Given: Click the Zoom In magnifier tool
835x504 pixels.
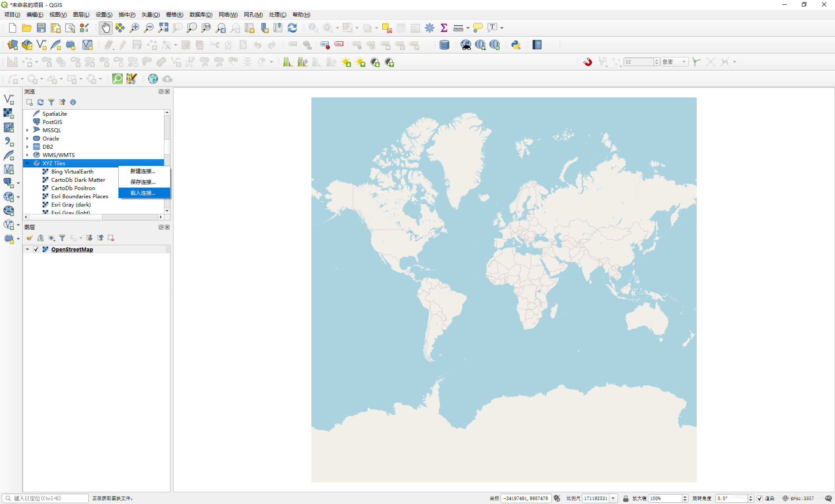Looking at the screenshot, I should pos(134,28).
